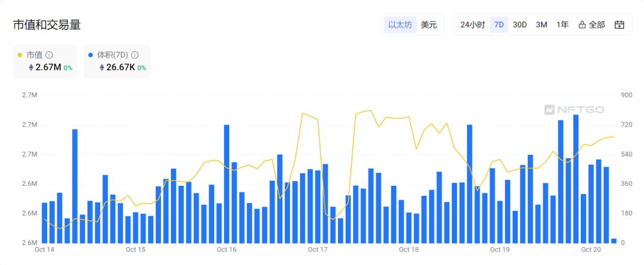644x265 pixels.
Task: Show info tooltip icon next to 市值
Action: [x=49, y=55]
